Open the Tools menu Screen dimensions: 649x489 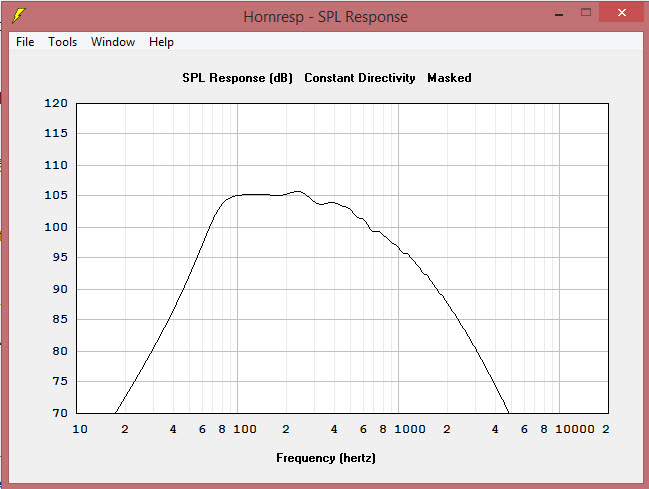click(62, 42)
